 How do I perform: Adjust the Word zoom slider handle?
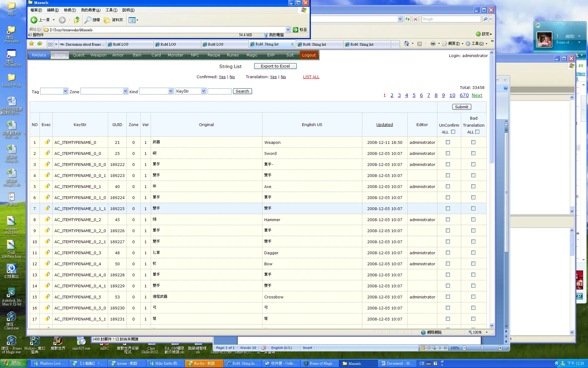482,348
